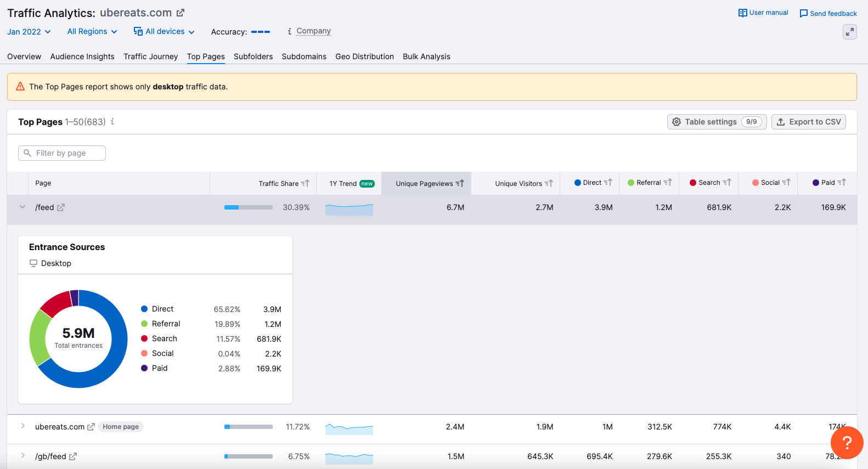This screenshot has width=868, height=469.
Task: Sort by Referral column icon
Action: [668, 183]
